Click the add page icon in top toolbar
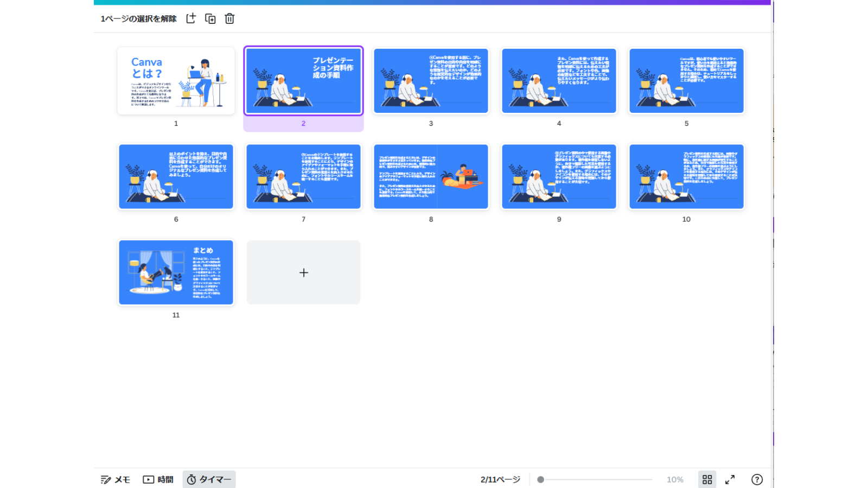The width and height of the screenshot is (868, 488). pyautogui.click(x=191, y=18)
